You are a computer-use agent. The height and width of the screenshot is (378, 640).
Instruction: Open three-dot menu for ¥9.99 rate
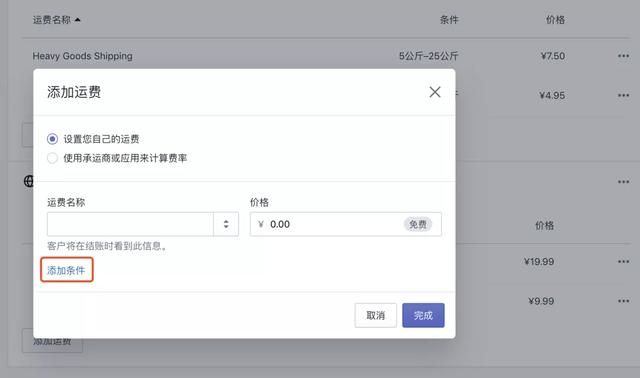tap(623, 301)
